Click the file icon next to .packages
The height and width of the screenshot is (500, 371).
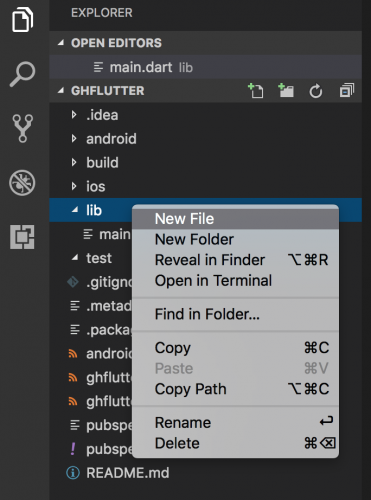point(75,330)
